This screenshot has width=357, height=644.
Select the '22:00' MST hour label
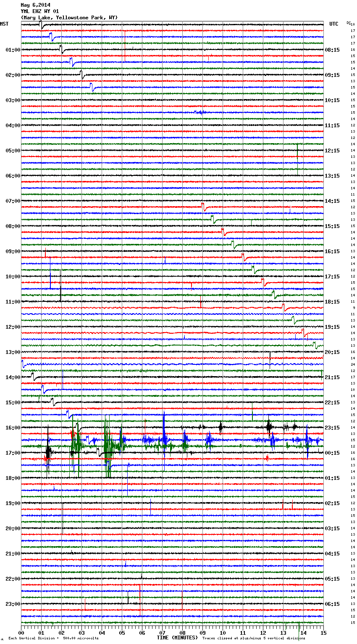point(13,579)
